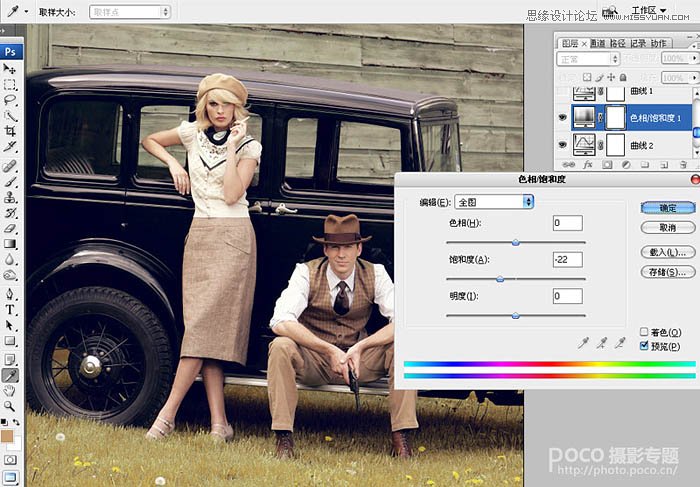This screenshot has height=487, width=700.
Task: Select the Eyedropper tool in toolbox
Action: [9, 375]
